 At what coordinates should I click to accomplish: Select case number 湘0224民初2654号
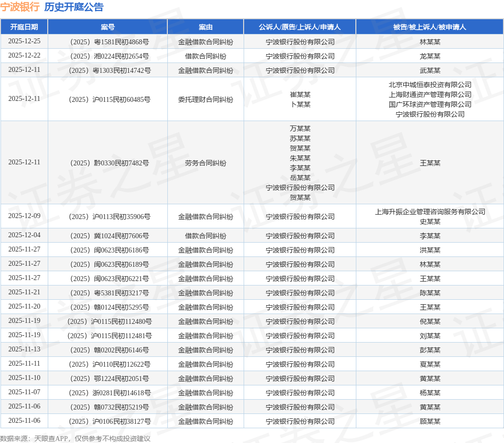(x=110, y=56)
